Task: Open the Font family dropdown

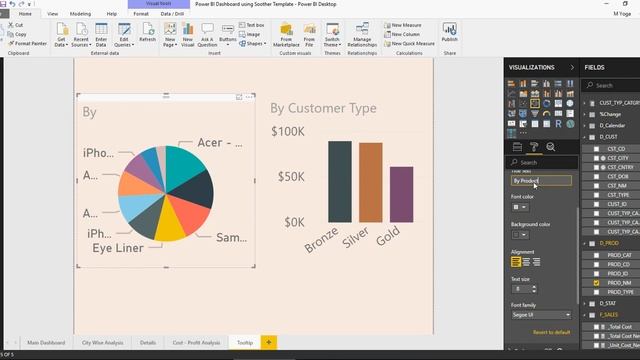Action: (541, 315)
